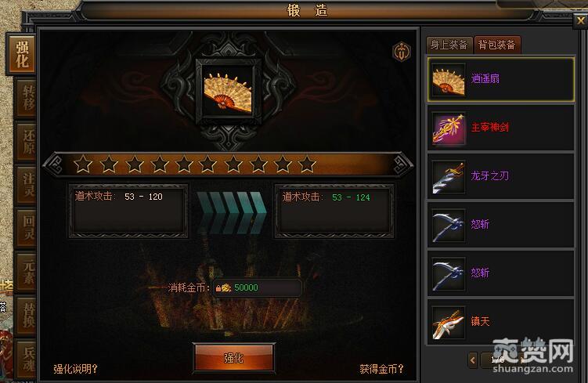Click the shield emblem icon top right
The height and width of the screenshot is (383, 588).
[x=402, y=52]
